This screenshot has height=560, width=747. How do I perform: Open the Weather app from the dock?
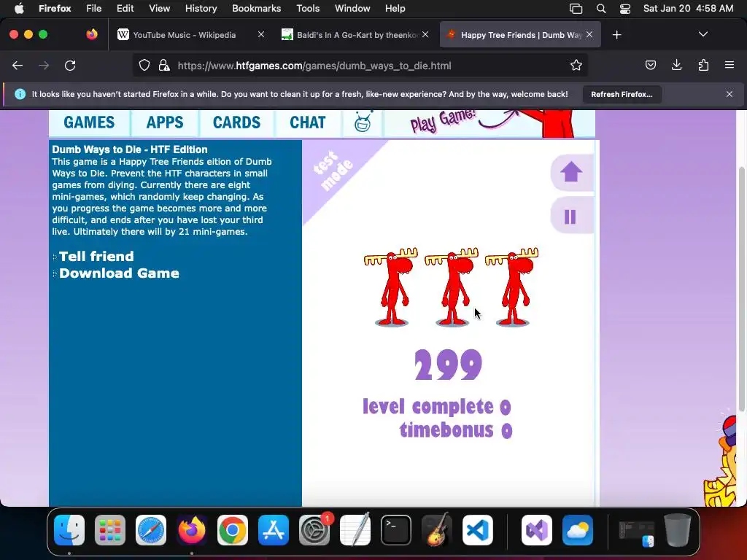click(578, 530)
